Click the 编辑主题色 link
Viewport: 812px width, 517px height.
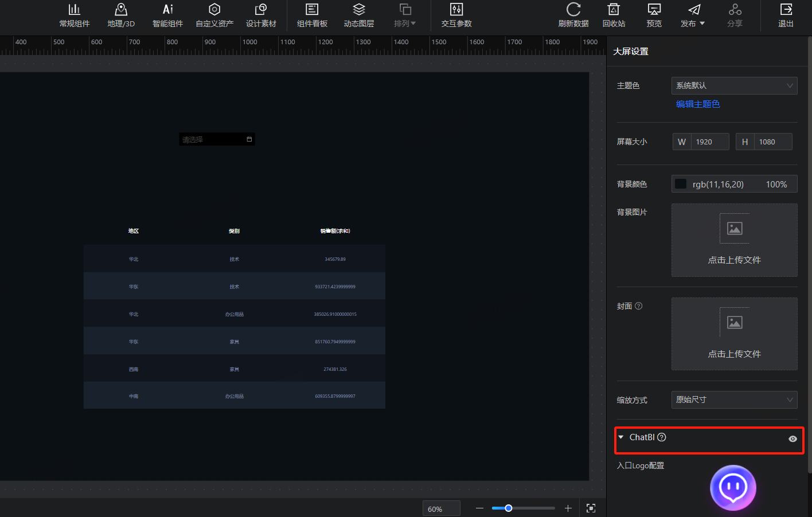pos(698,104)
